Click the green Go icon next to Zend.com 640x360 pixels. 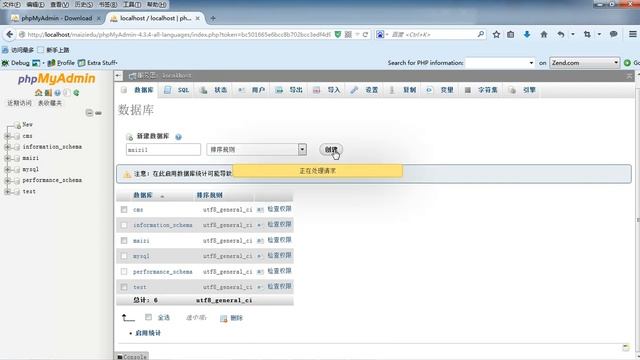click(x=627, y=63)
